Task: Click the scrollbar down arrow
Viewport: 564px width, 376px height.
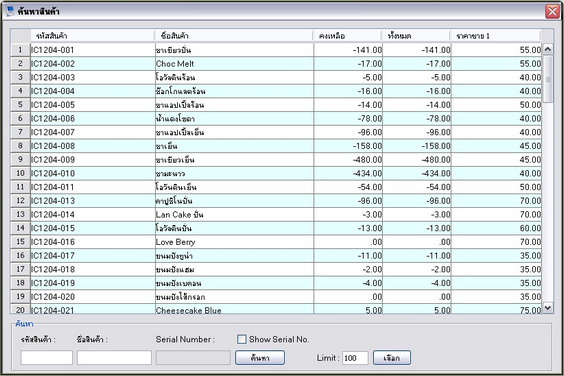Action: [548, 308]
